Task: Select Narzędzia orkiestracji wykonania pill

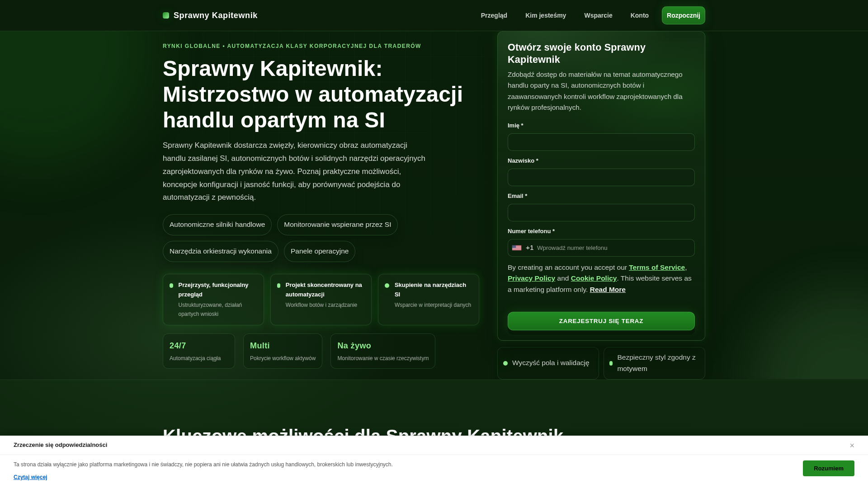Action: pos(220,251)
